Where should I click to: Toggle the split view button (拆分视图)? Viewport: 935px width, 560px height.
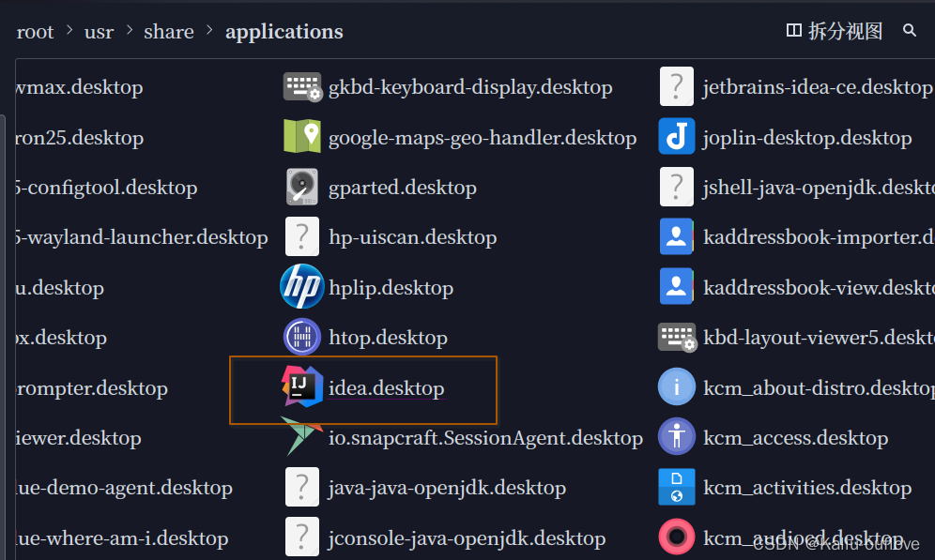pyautogui.click(x=835, y=31)
